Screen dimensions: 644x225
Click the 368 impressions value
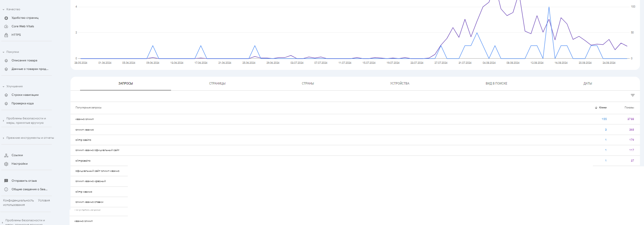coord(632,130)
